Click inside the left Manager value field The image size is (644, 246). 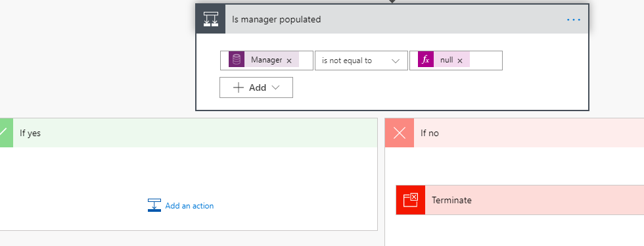[267, 61]
